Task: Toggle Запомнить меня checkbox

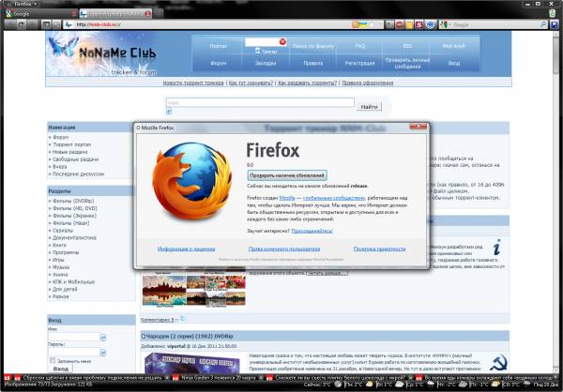Action: click(53, 360)
